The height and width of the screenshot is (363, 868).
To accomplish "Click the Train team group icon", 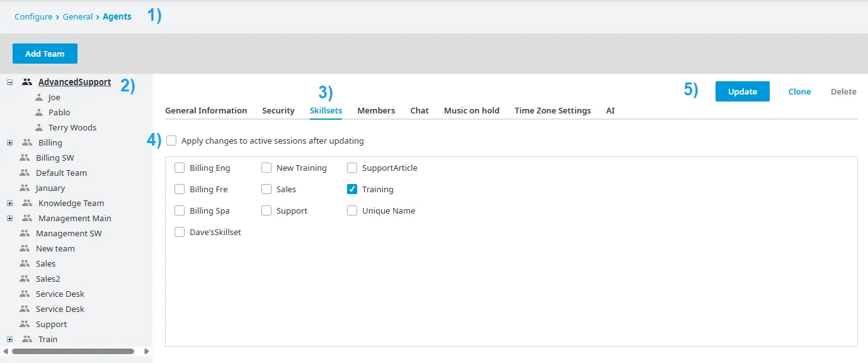I will coord(27,340).
